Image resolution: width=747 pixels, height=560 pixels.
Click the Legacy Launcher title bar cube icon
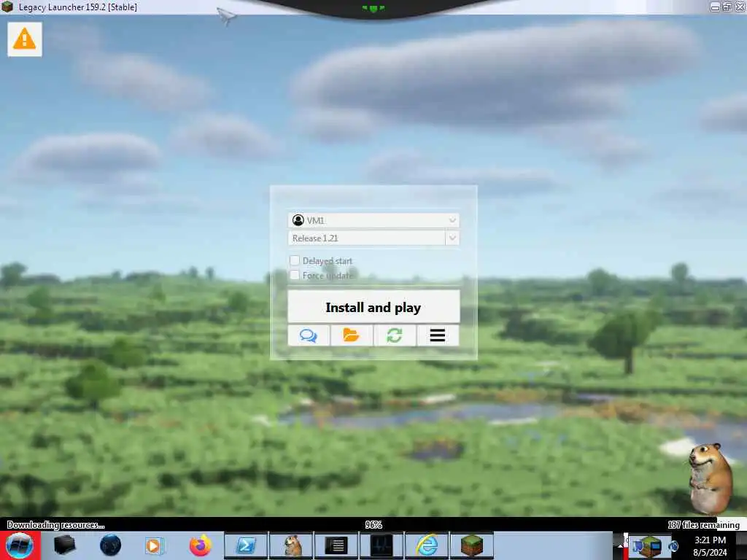[x=7, y=7]
